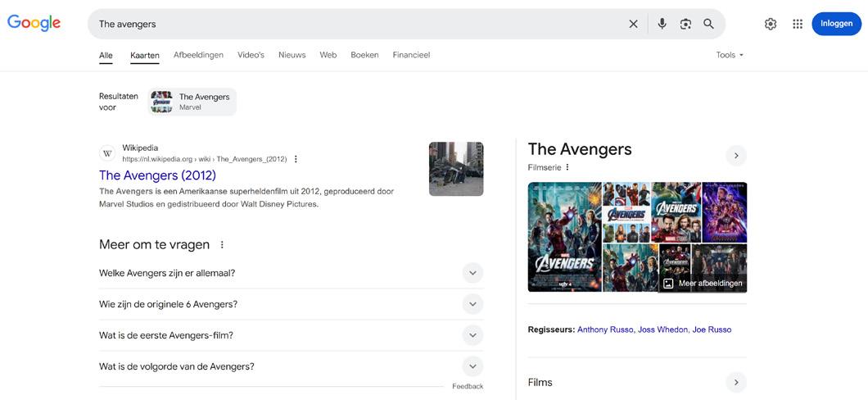The height and width of the screenshot is (400, 868).
Task: Switch to the Nieuws tab
Action: coord(292,55)
